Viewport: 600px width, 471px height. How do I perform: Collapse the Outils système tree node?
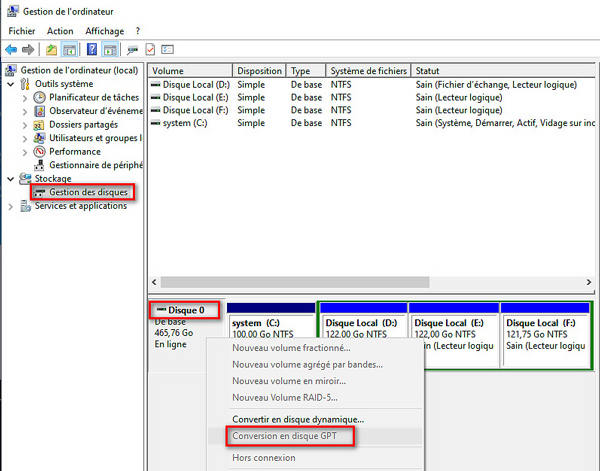tap(11, 85)
